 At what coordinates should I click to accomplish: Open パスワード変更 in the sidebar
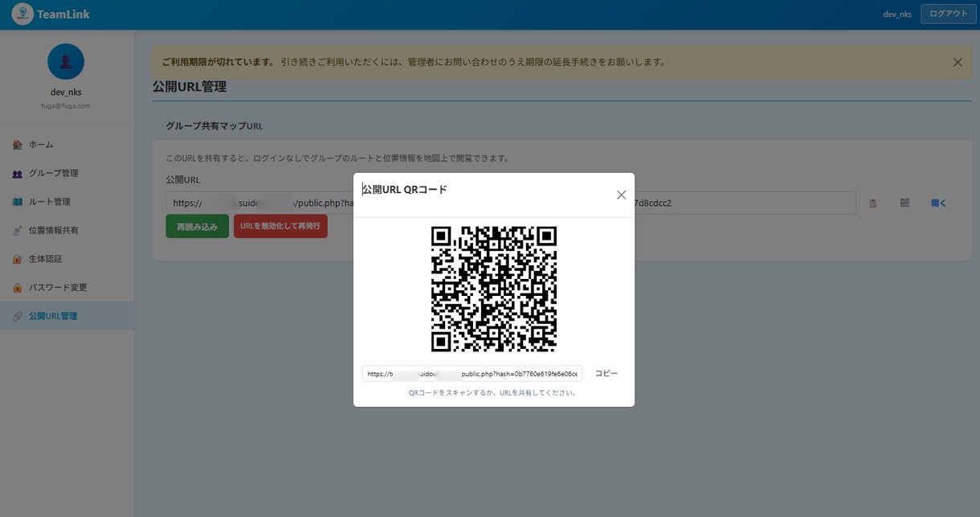(67, 287)
